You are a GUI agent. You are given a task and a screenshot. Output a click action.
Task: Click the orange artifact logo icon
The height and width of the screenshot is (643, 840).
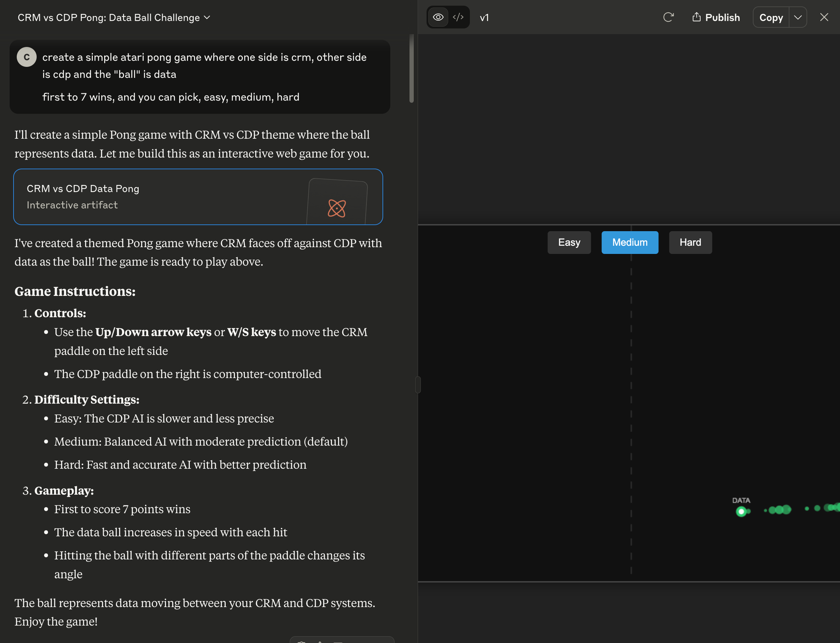click(336, 208)
